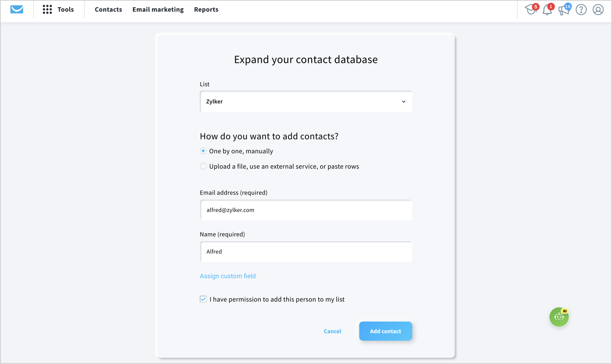Viewport: 612px width, 364px height.
Task: Open the Tools grid icon
Action: click(47, 9)
